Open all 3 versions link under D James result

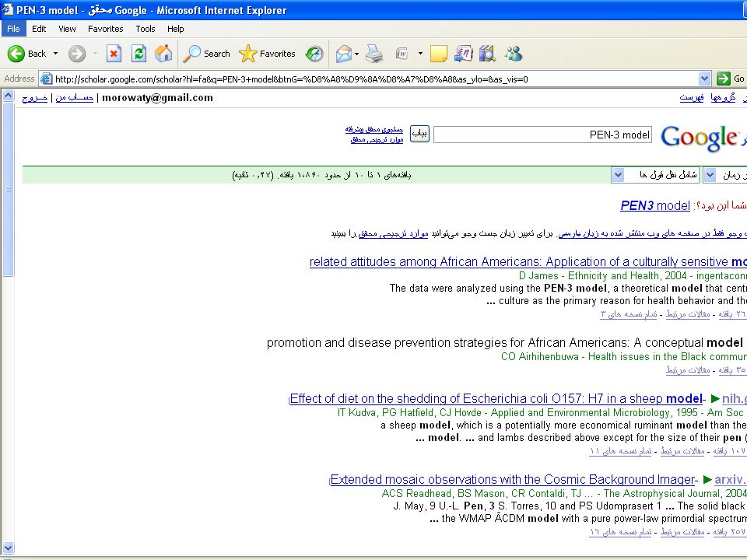click(x=629, y=314)
